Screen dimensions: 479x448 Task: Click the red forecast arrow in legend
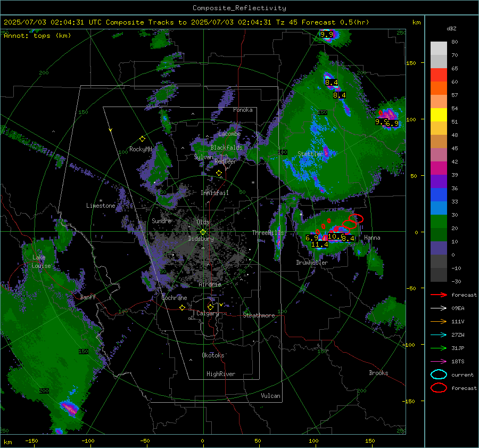coord(439,295)
